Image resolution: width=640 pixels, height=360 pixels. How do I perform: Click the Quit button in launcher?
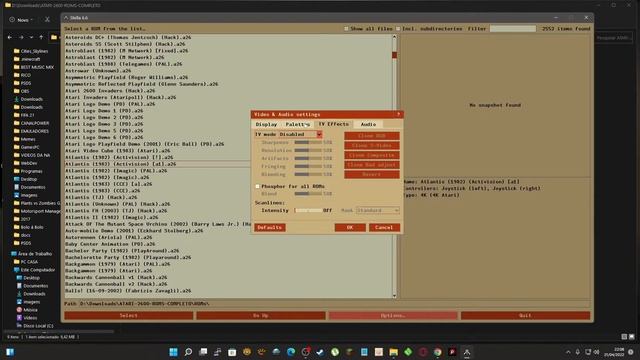(x=525, y=316)
